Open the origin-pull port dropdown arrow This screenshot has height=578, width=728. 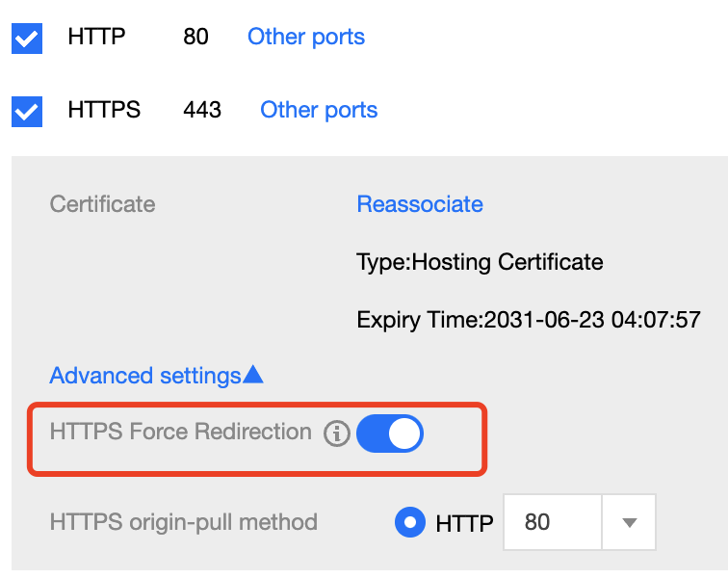tap(629, 522)
